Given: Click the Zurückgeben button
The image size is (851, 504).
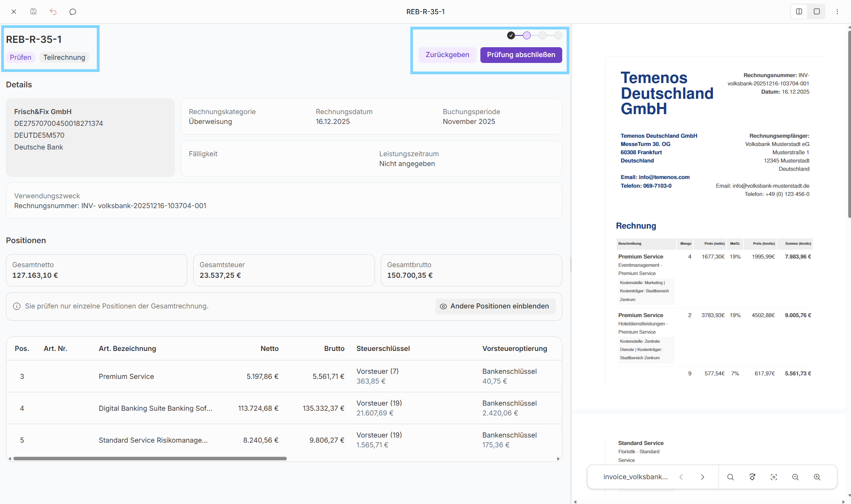Looking at the screenshot, I should (447, 55).
